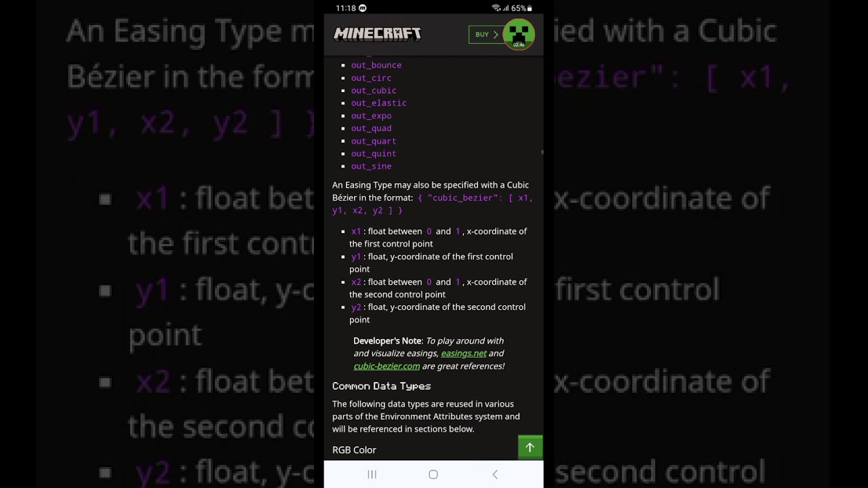The width and height of the screenshot is (868, 488).
Task: Click the Minecraft logo in header
Action: pos(377,34)
